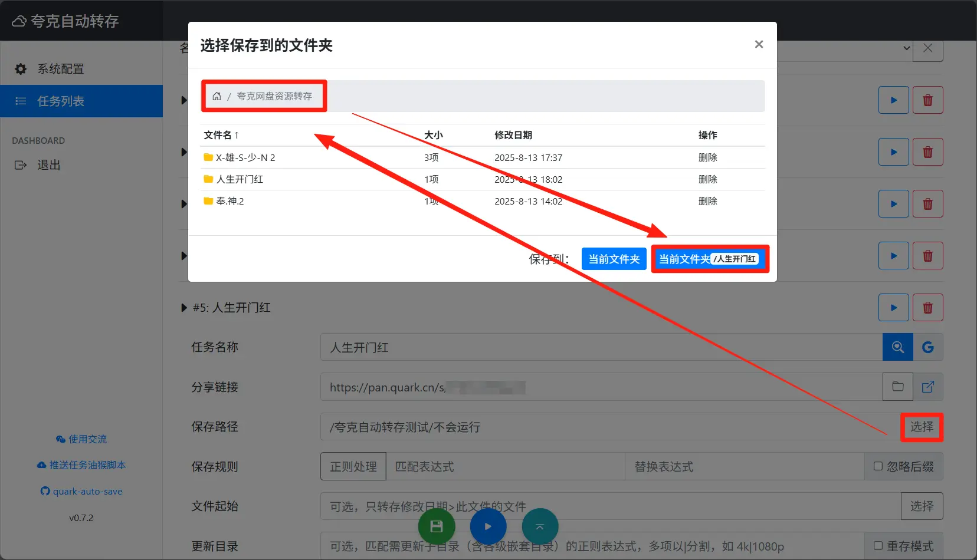Click the home icon in the breadcrumb
977x560 pixels.
217,96
